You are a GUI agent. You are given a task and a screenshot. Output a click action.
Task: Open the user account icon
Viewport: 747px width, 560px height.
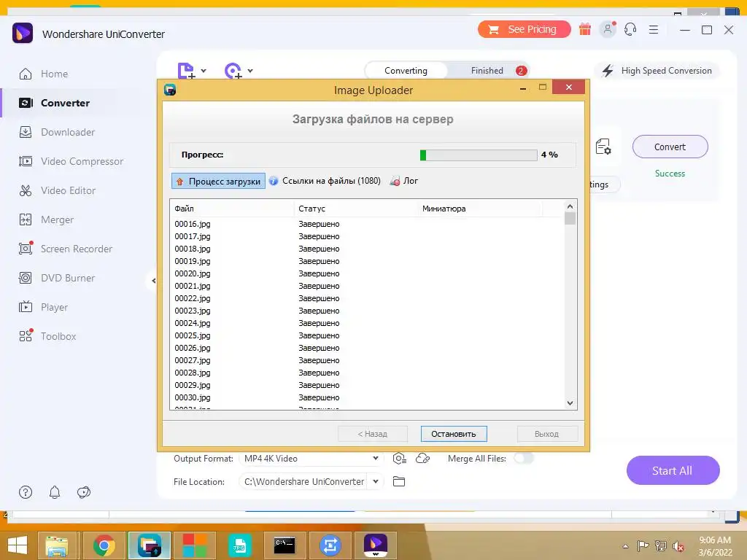pos(608,29)
